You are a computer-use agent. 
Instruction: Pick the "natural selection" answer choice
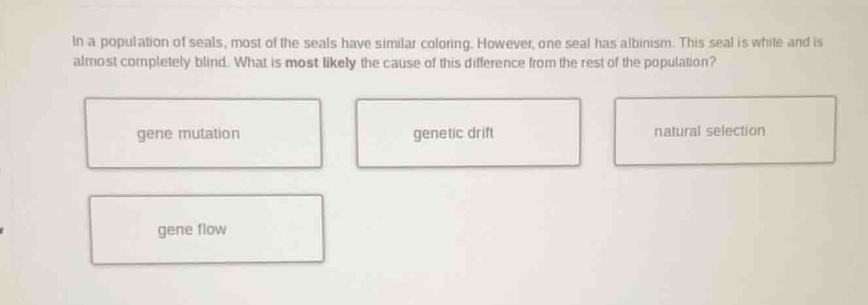click(724, 130)
